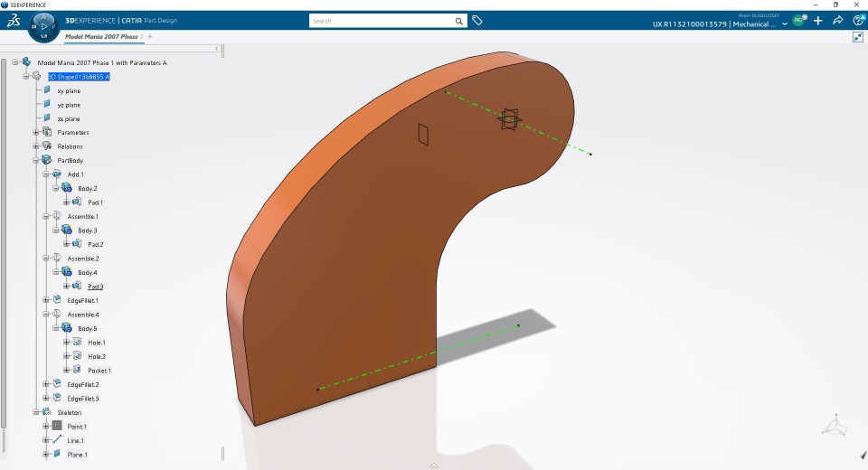Image resolution: width=868 pixels, height=470 pixels.
Task: Click the Search input field
Action: 382,21
